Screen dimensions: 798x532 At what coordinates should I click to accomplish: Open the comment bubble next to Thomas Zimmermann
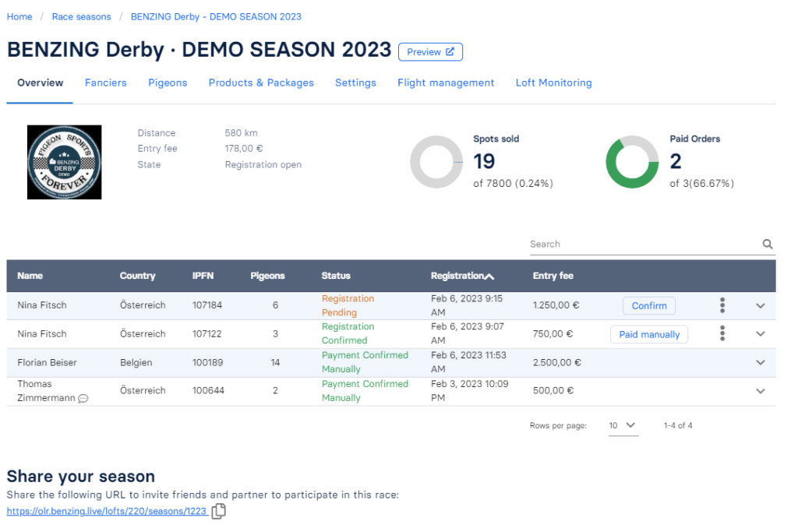click(82, 397)
